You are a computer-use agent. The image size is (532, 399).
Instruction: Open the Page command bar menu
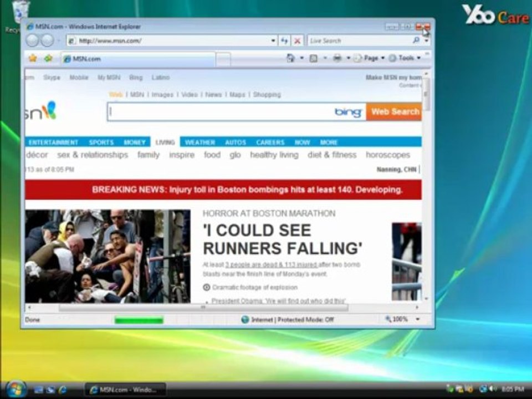pos(369,58)
